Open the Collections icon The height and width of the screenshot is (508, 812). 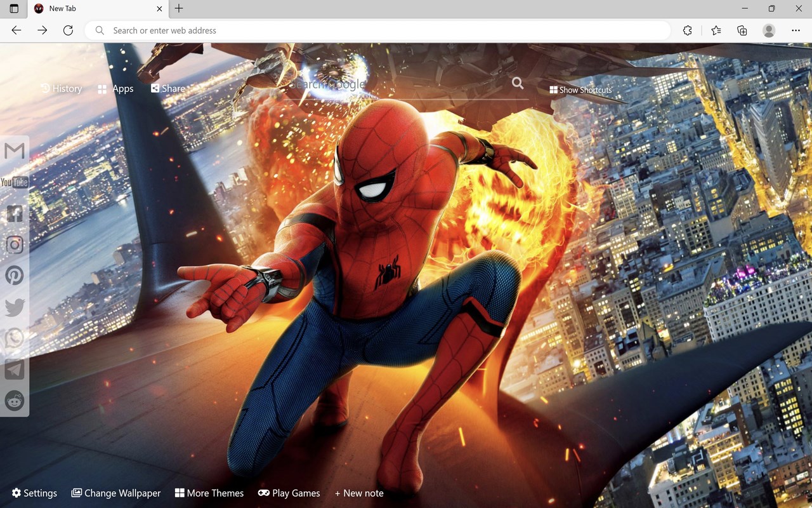742,30
